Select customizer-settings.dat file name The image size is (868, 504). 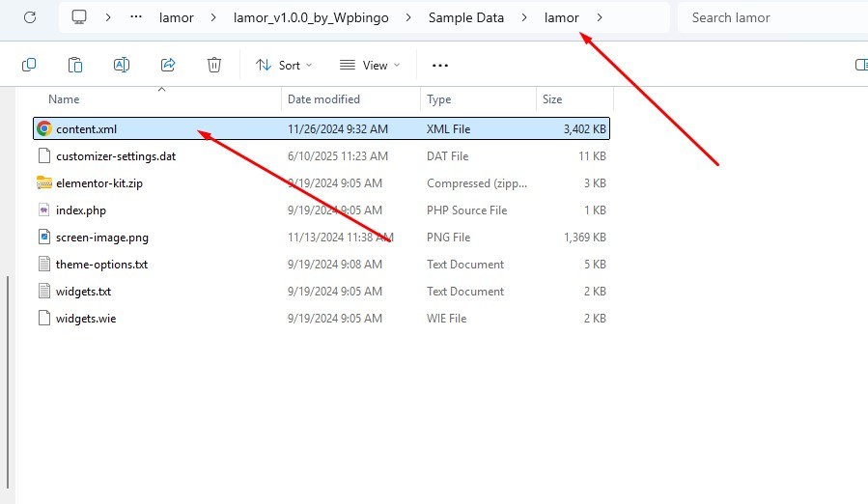[116, 156]
